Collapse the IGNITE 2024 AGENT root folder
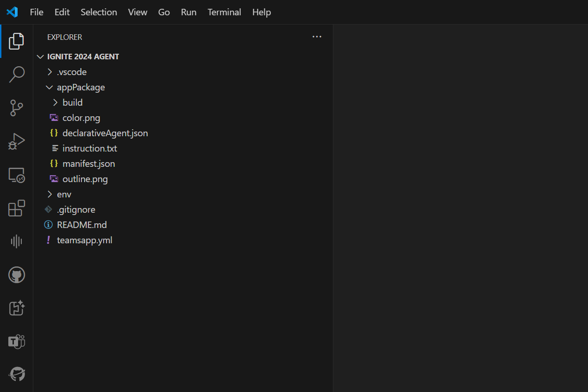 [40, 56]
